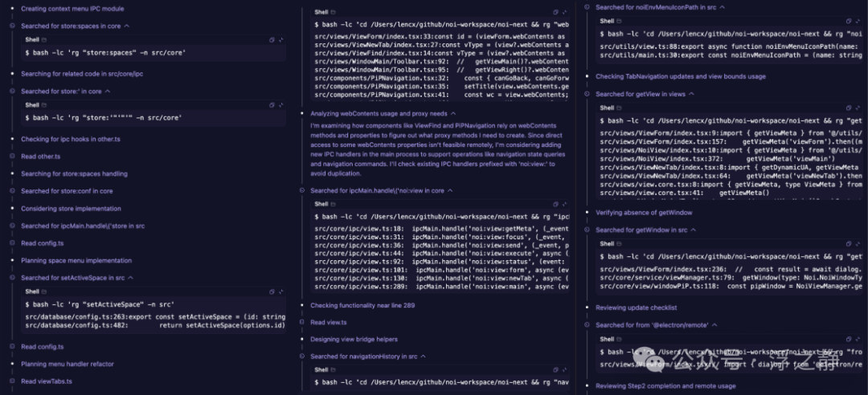Copy the setActiveSpace Shell command

[x=272, y=291]
